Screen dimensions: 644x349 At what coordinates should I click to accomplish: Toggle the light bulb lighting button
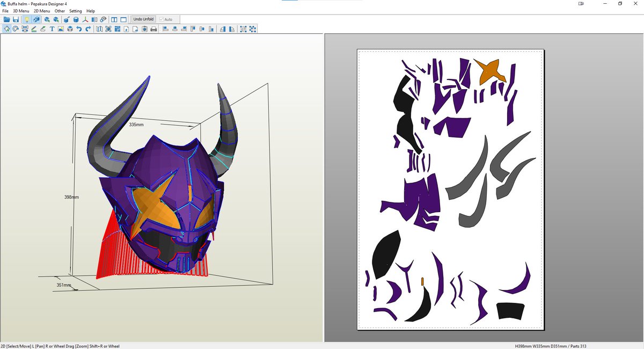click(27, 19)
